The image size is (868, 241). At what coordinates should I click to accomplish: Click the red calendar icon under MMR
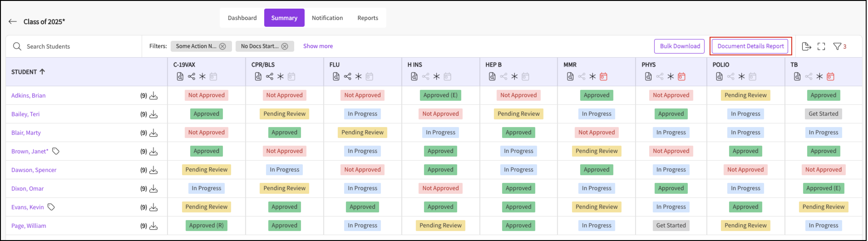click(604, 77)
